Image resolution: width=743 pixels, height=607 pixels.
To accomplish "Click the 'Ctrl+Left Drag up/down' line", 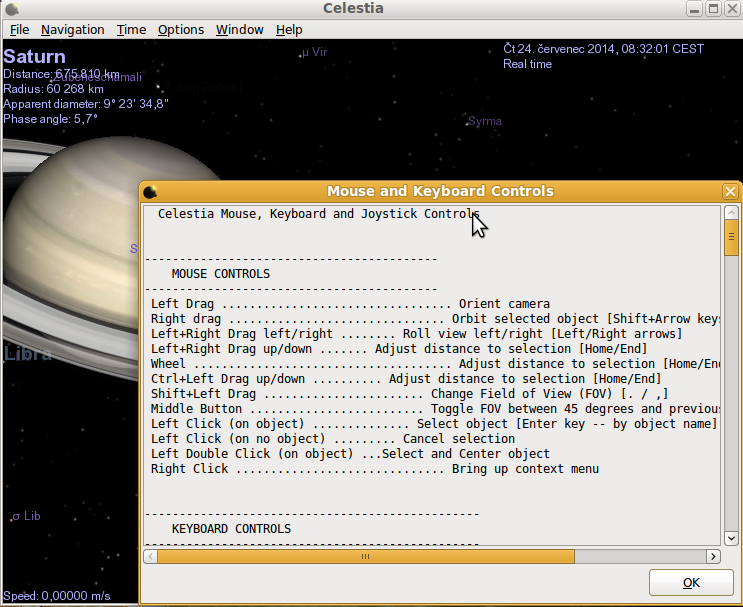I will coord(406,379).
